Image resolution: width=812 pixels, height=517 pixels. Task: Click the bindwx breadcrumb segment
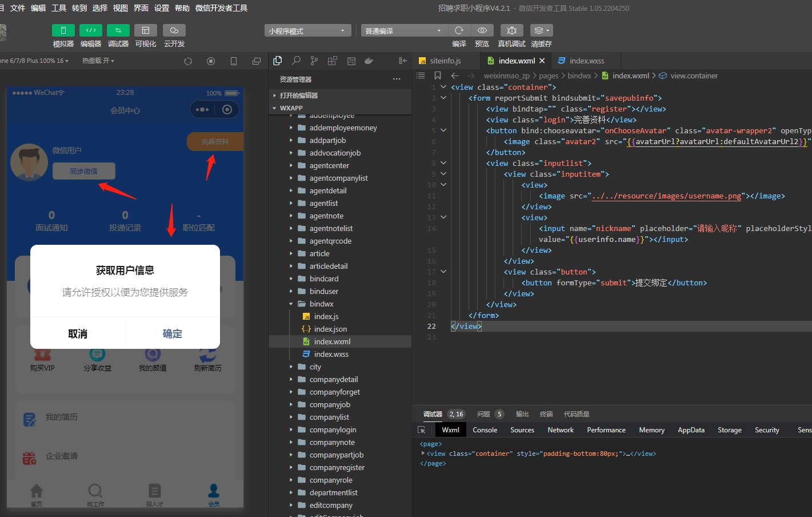(579, 75)
